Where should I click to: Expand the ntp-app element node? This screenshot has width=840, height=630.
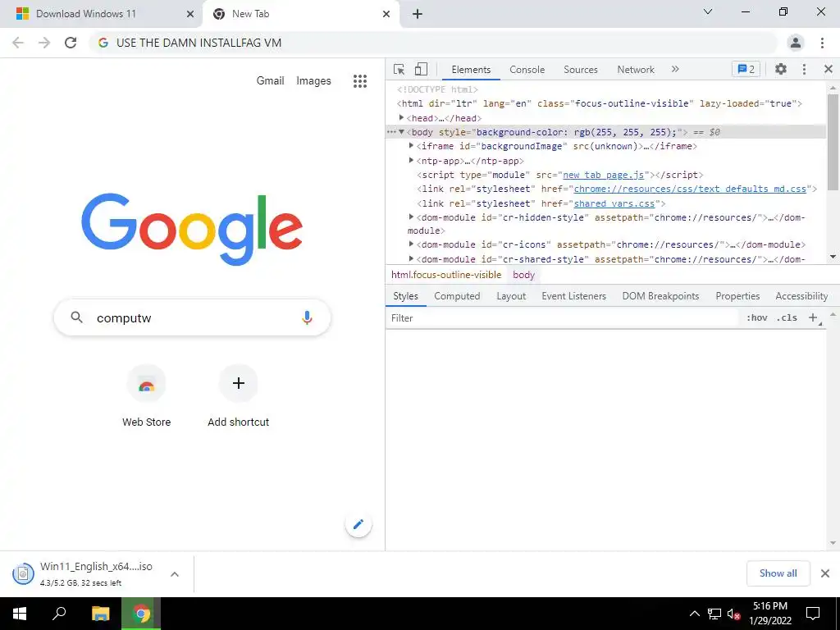point(411,160)
